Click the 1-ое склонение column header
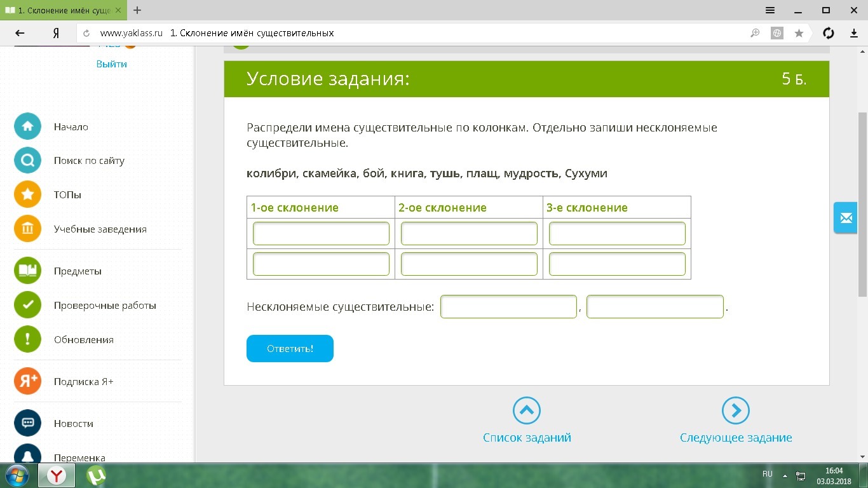This screenshot has height=488, width=868. (x=295, y=208)
